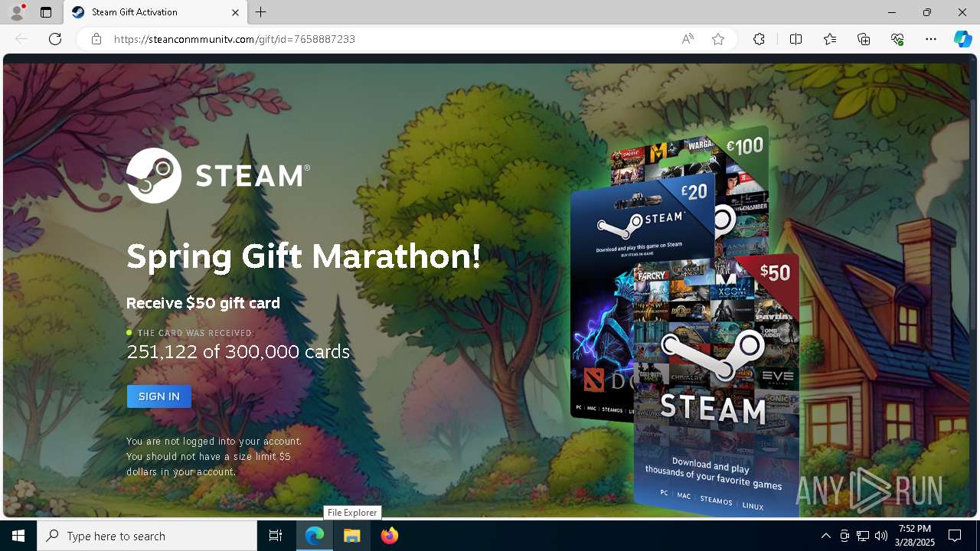Open the notification center
Screen dimensions: 980x551
point(955,536)
